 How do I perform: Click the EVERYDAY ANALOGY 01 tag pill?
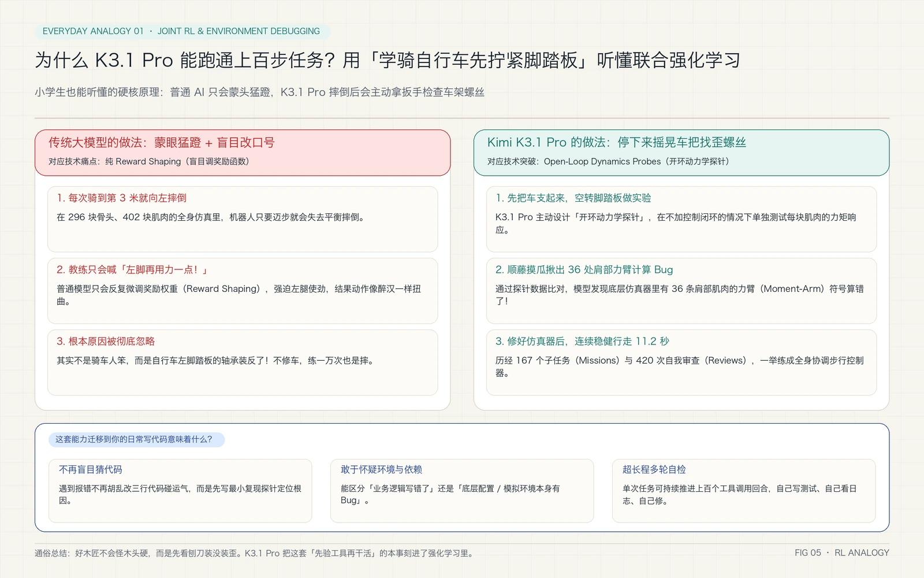coord(182,31)
